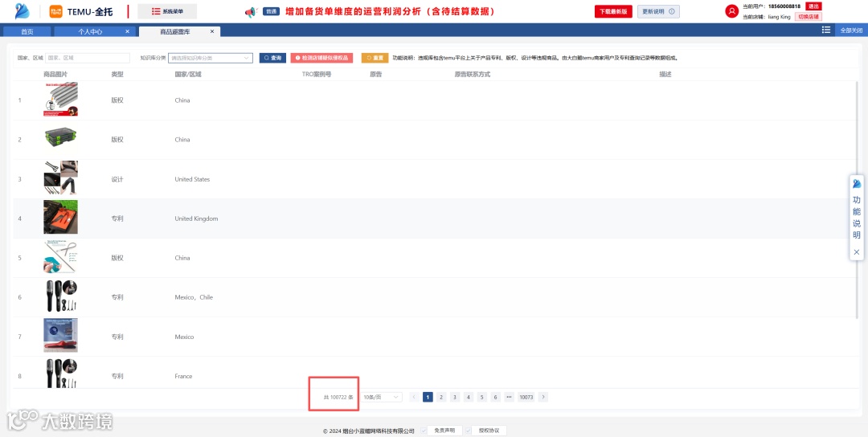Click the 退出 logout button
The height and width of the screenshot is (437, 868).
coord(813,6)
